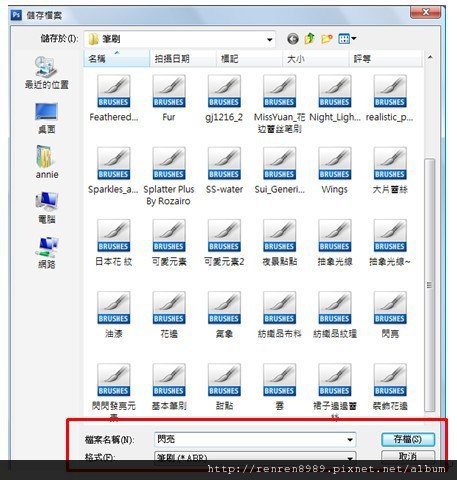
Task: Select the 氣象 brush file
Action: [224, 315]
